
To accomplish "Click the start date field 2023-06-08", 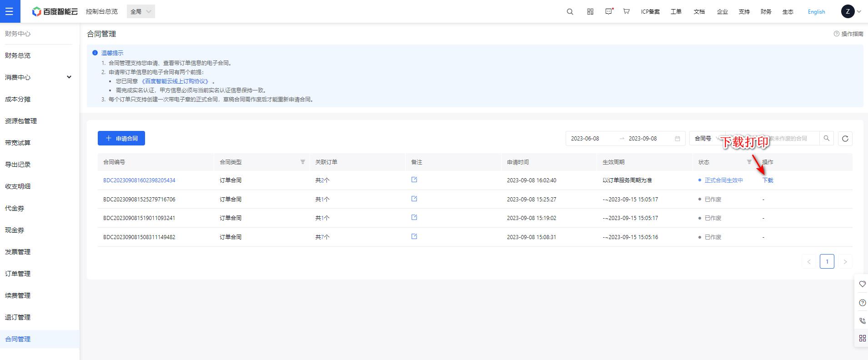I will point(585,139).
